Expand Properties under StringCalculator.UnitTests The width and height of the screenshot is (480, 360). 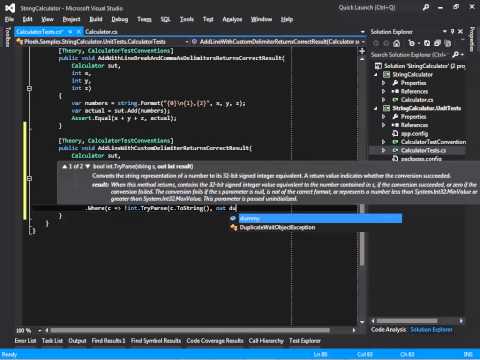[x=383, y=117]
